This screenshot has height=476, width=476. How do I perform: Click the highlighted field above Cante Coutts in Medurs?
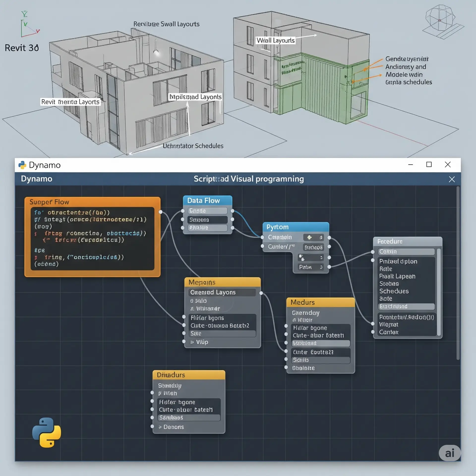(x=321, y=343)
